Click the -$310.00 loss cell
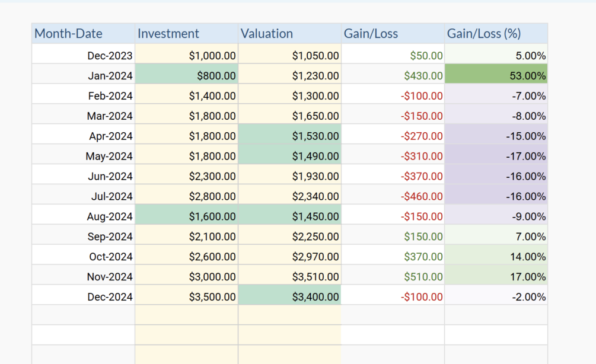The width and height of the screenshot is (596, 364). click(x=393, y=157)
